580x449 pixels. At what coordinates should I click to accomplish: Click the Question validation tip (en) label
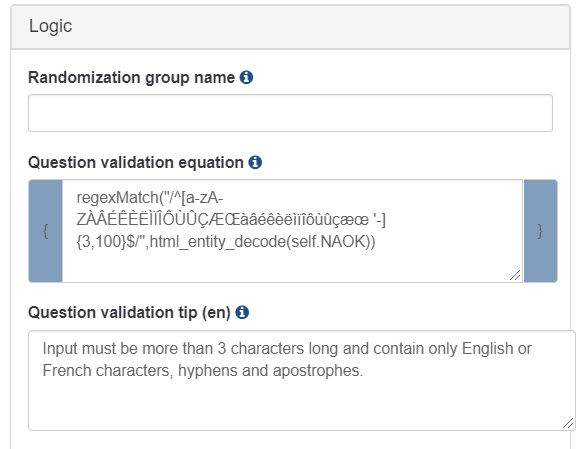pyautogui.click(x=129, y=313)
